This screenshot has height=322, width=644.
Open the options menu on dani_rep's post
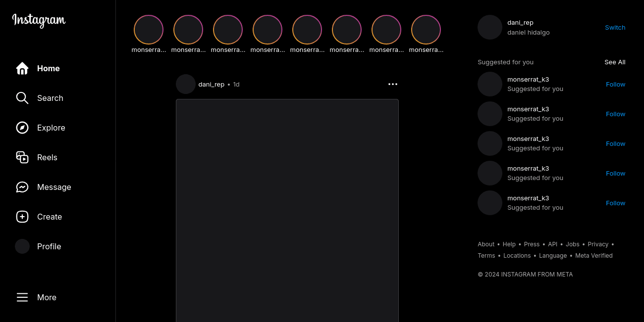393,84
